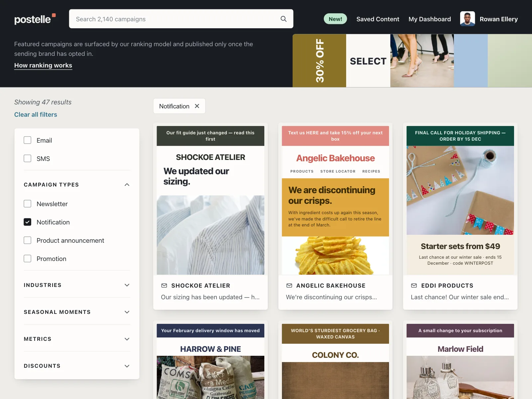This screenshot has width=532, height=399.
Task: Expand the Metrics filter section
Action: click(x=77, y=339)
